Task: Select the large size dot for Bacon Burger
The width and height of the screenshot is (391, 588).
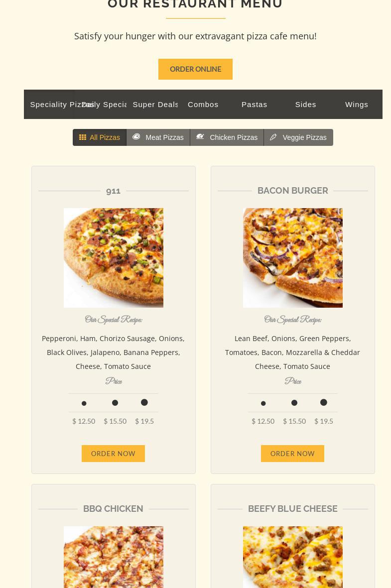Action: coord(323,402)
